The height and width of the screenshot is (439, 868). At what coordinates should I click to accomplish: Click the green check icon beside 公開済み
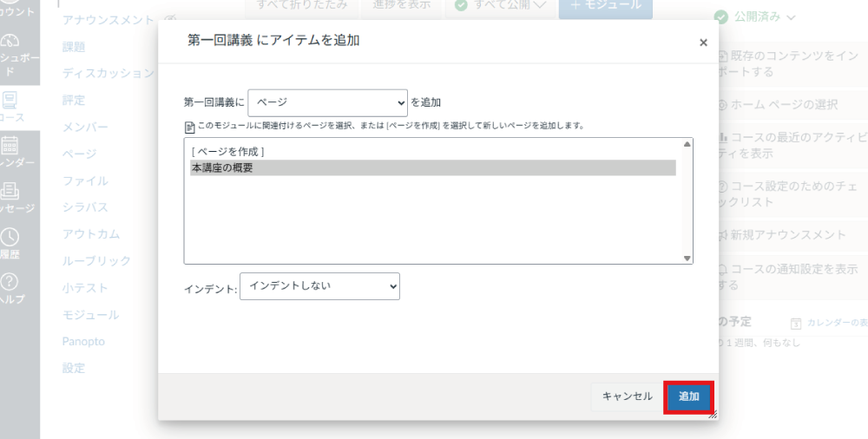click(720, 17)
